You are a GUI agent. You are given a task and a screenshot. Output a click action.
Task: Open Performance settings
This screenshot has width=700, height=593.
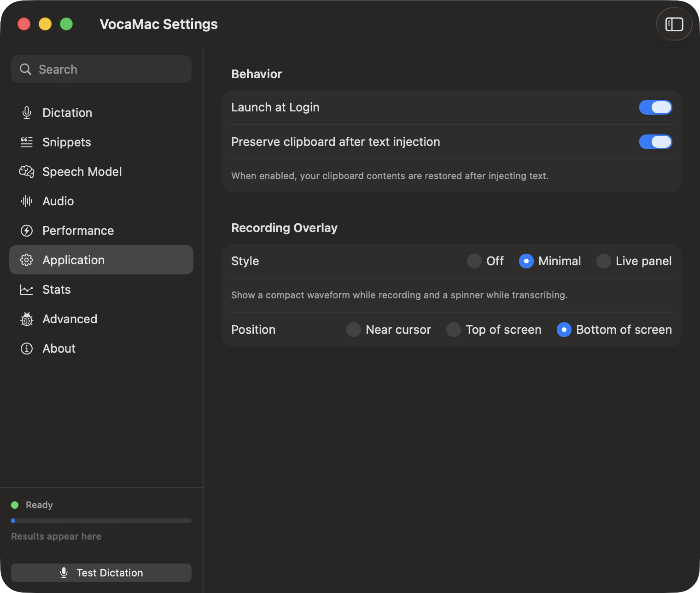pos(101,231)
